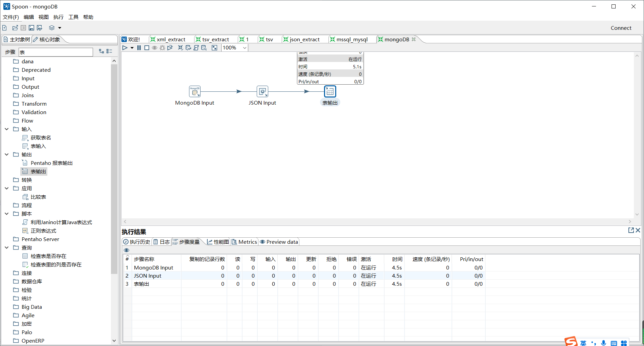This screenshot has width=644, height=346.
Task: Click the 步骤 search input field
Action: coord(55,52)
